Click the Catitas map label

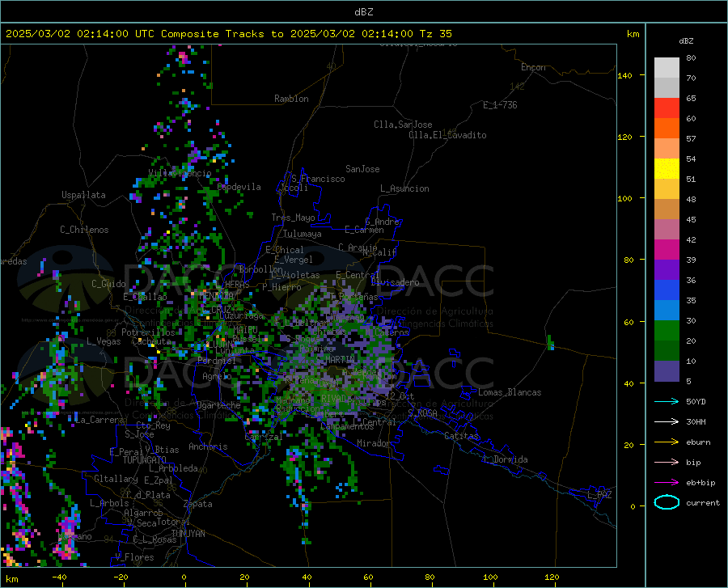(461, 436)
